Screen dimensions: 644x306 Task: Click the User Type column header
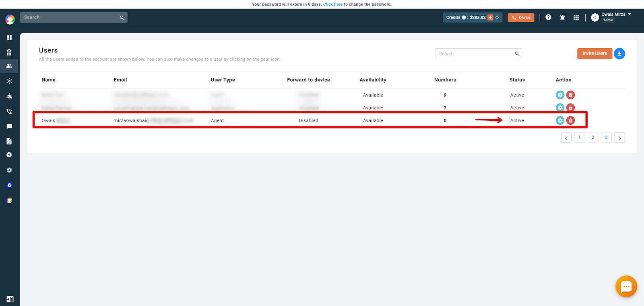[x=223, y=80]
